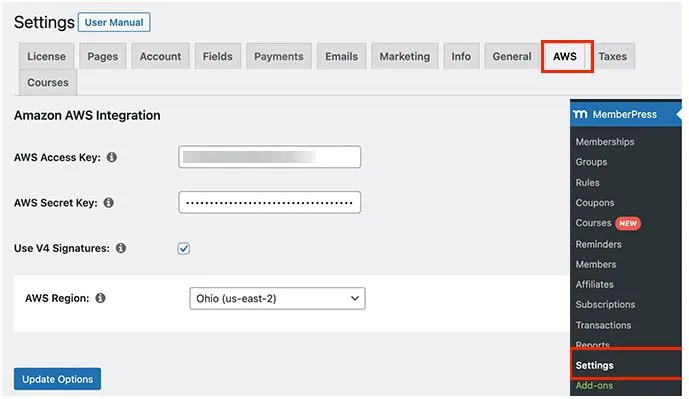Open Transactions in MemberPress menu
Viewport: 689px width, 399px height.
pyautogui.click(x=603, y=325)
